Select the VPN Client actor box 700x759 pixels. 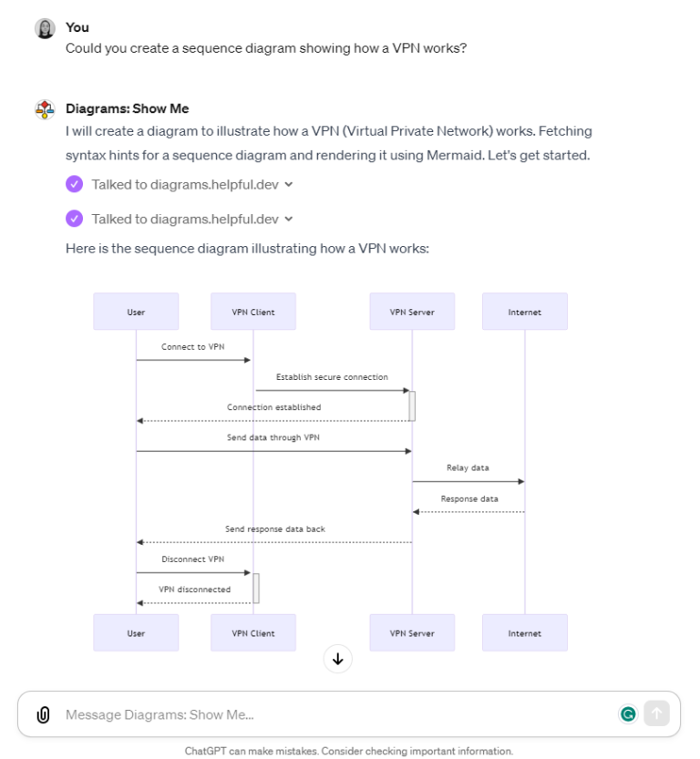[x=252, y=311]
